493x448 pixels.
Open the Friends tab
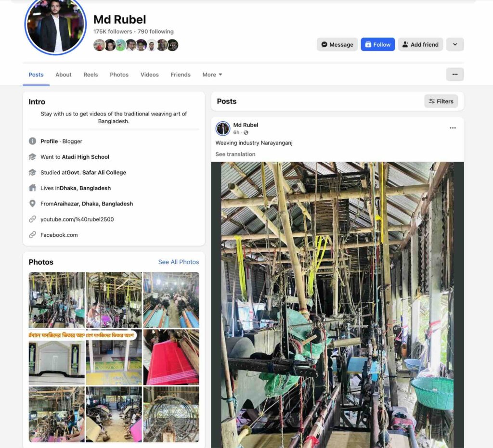tap(181, 75)
